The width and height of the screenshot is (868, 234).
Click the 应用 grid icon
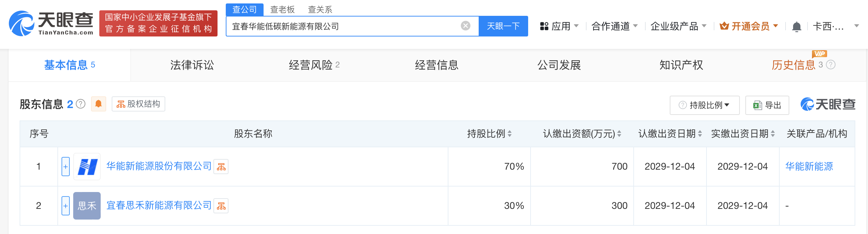(x=544, y=26)
